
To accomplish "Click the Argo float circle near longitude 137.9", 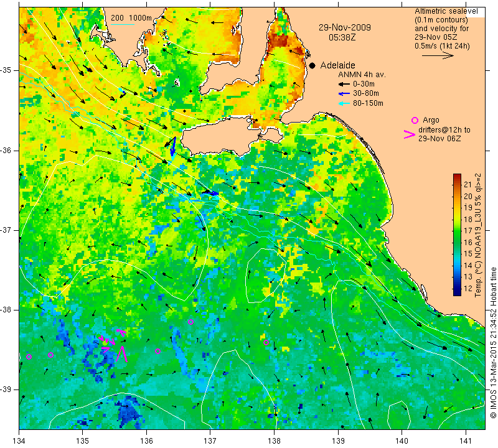I will click(x=266, y=343).
